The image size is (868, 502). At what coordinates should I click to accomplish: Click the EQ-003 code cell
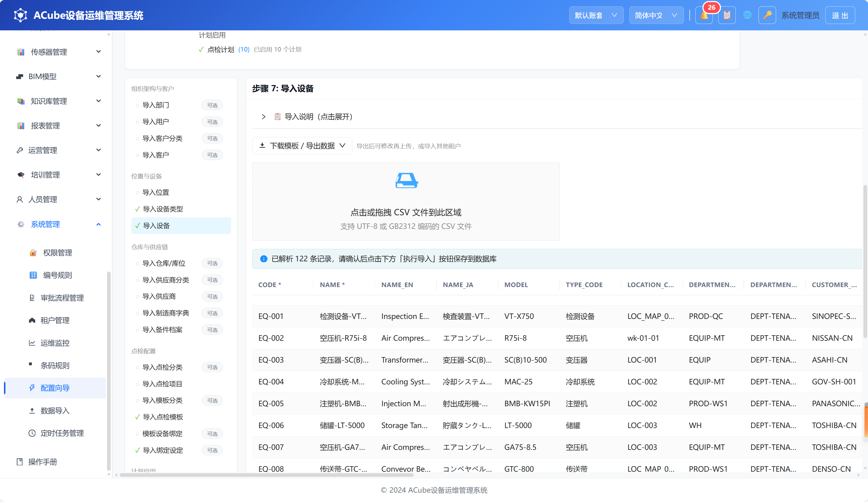coord(271,360)
